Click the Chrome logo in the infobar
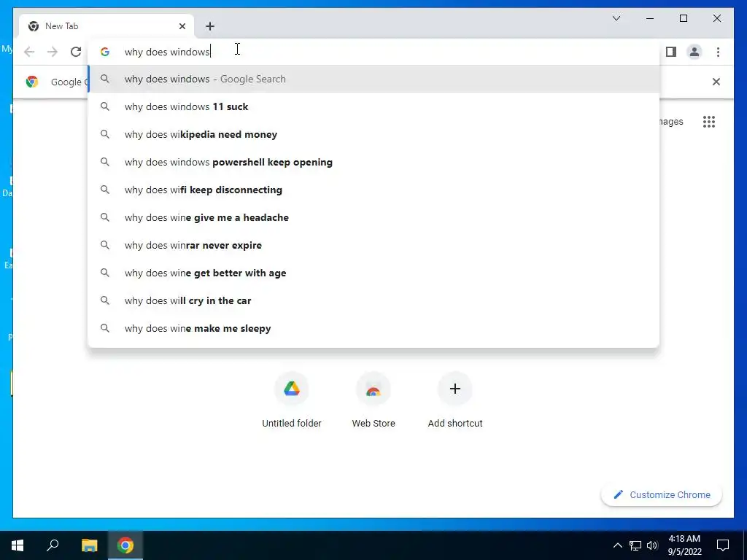 point(32,82)
